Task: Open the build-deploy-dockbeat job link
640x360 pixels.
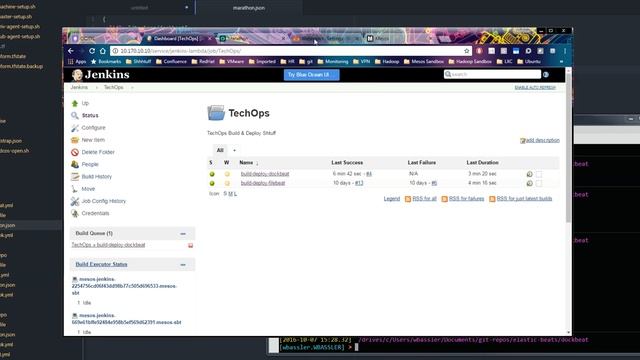Action: point(265,174)
